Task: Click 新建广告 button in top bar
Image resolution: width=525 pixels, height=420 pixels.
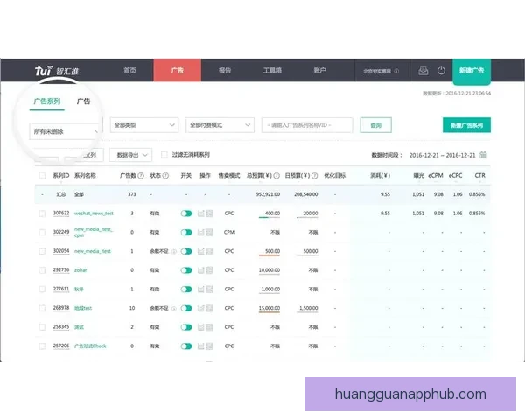Action: pos(472,71)
